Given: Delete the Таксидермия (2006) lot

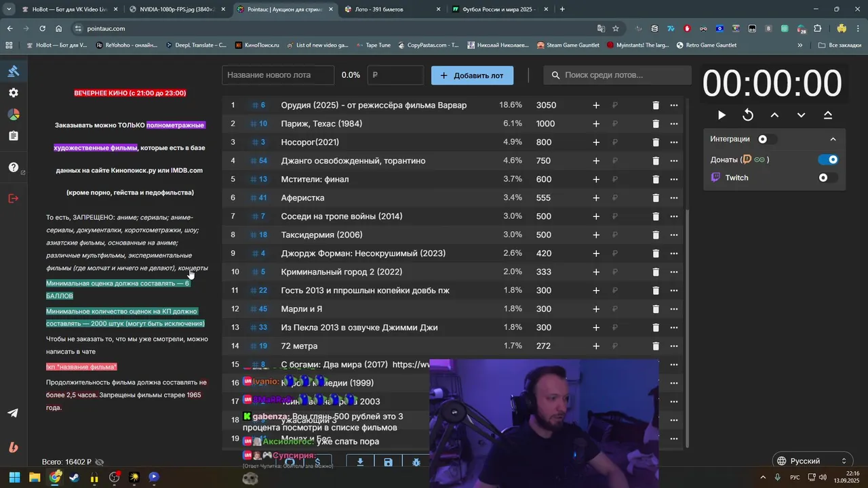Looking at the screenshot, I should 656,235.
